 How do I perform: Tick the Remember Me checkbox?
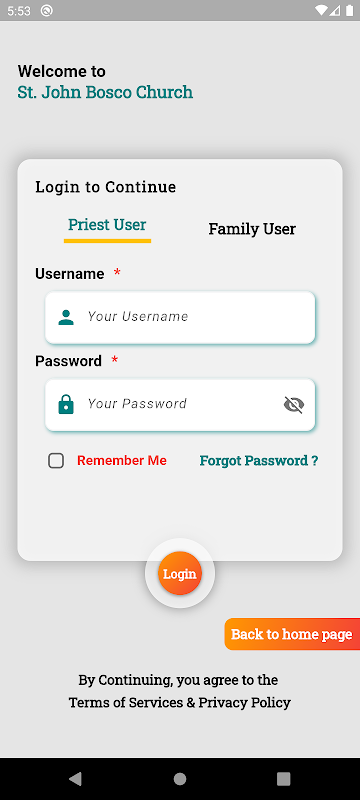click(56, 461)
